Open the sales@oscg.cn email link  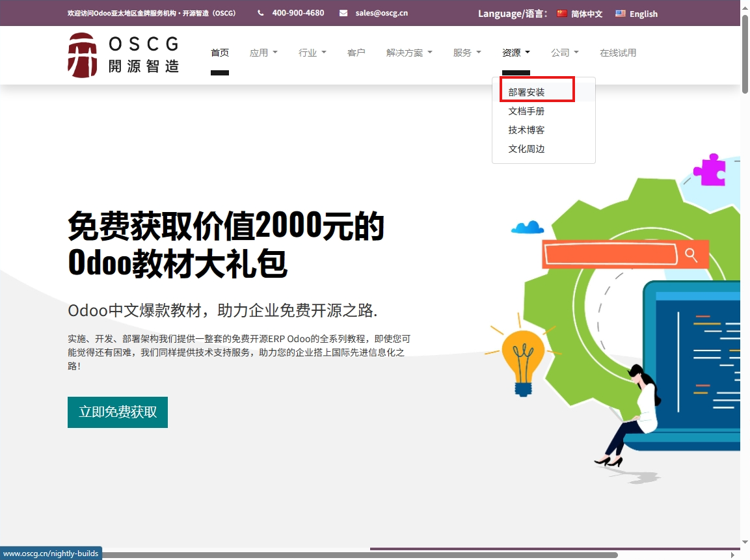[x=381, y=12]
